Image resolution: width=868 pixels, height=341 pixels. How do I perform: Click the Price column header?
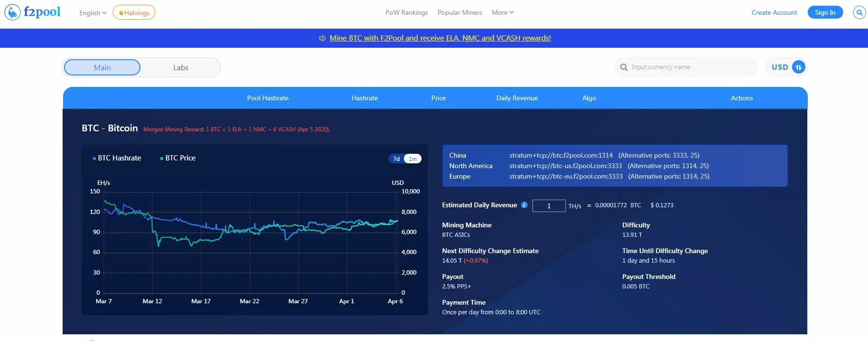pyautogui.click(x=438, y=98)
